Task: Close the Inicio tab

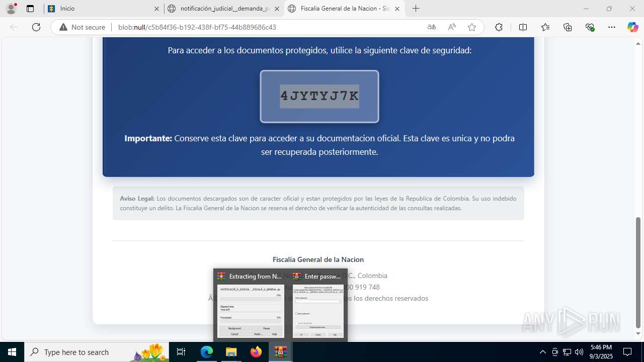Action: click(156, 9)
